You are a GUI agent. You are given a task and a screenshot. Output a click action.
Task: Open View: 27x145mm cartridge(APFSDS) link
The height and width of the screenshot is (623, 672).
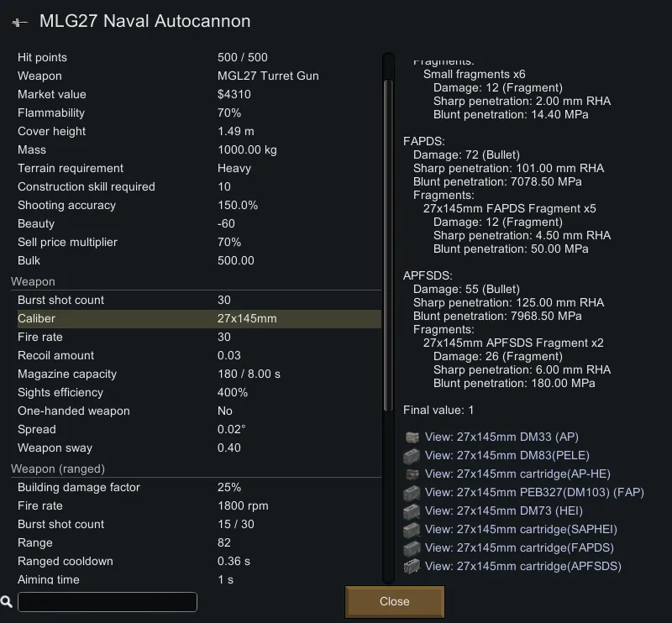coord(522,566)
